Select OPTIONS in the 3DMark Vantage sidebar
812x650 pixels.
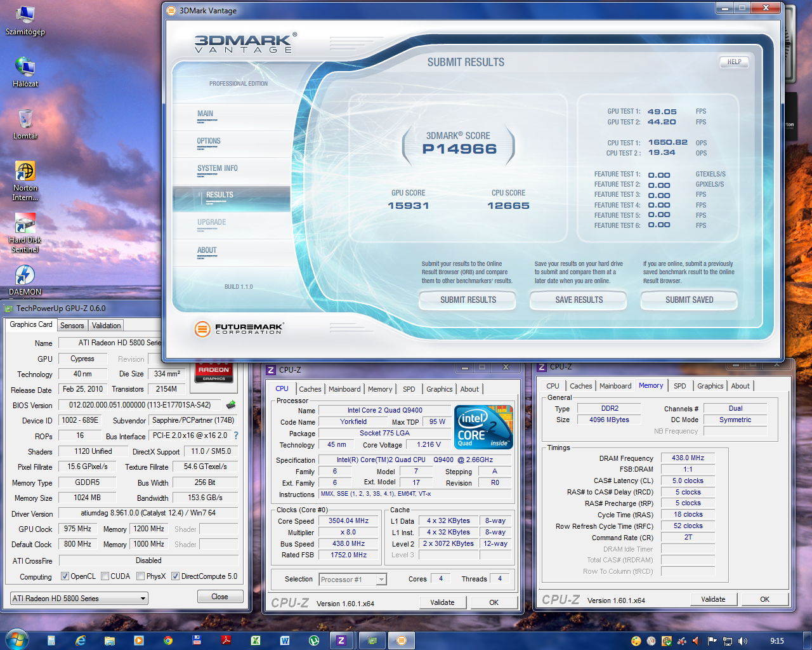(x=209, y=142)
